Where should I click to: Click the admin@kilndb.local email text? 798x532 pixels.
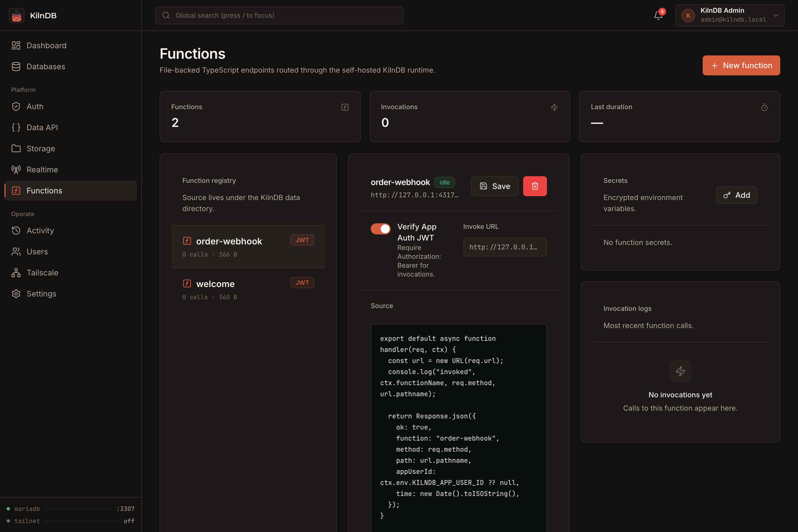pos(733,20)
